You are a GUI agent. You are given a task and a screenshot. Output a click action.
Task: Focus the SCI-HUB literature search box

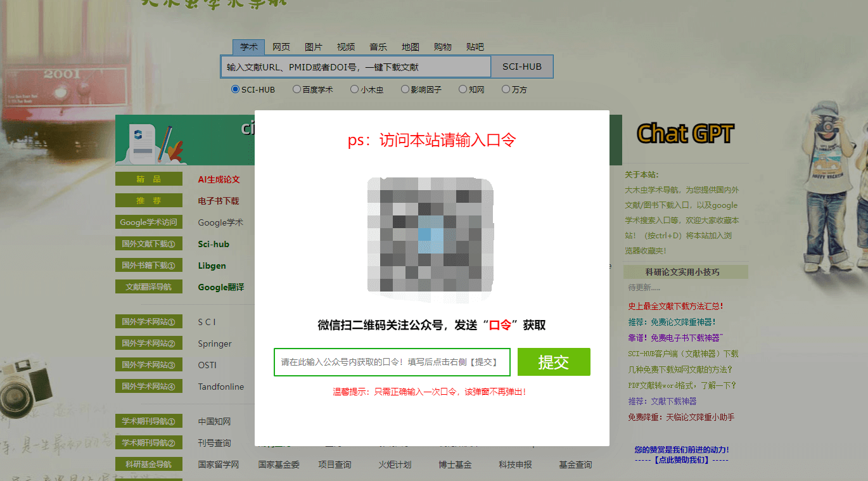pyautogui.click(x=355, y=67)
